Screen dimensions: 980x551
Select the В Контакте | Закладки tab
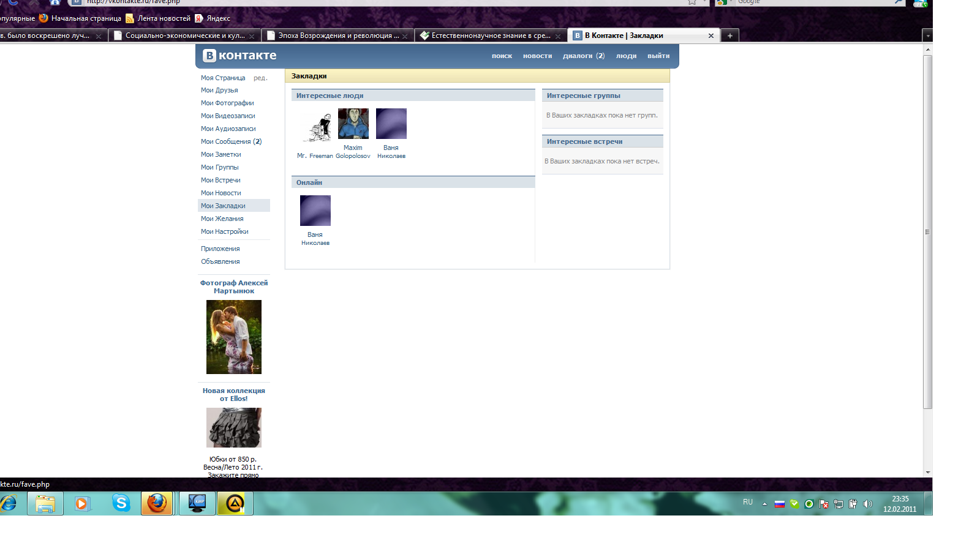pyautogui.click(x=644, y=36)
